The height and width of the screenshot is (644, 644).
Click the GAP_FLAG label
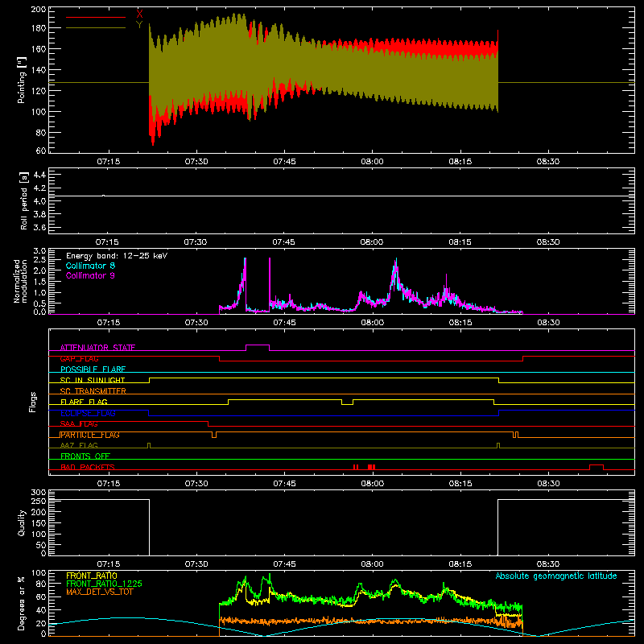point(80,358)
